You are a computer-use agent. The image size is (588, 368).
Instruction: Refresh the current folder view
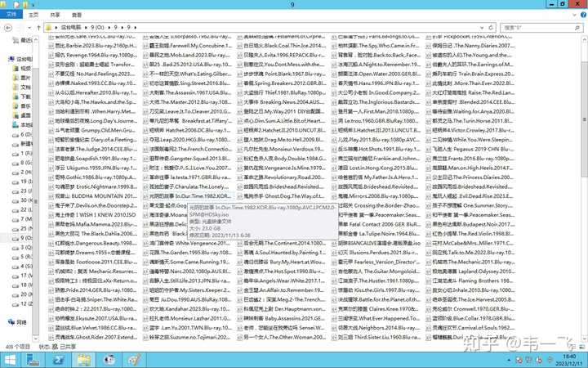[491, 28]
